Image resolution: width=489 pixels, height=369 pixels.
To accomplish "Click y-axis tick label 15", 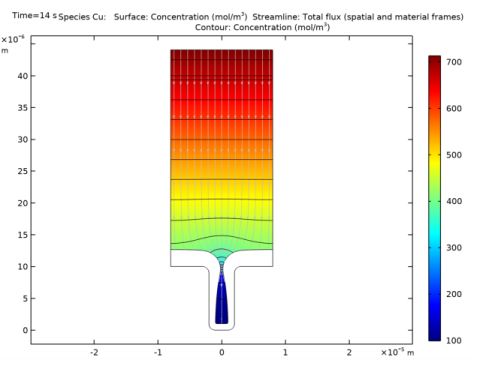I will (x=23, y=235).
